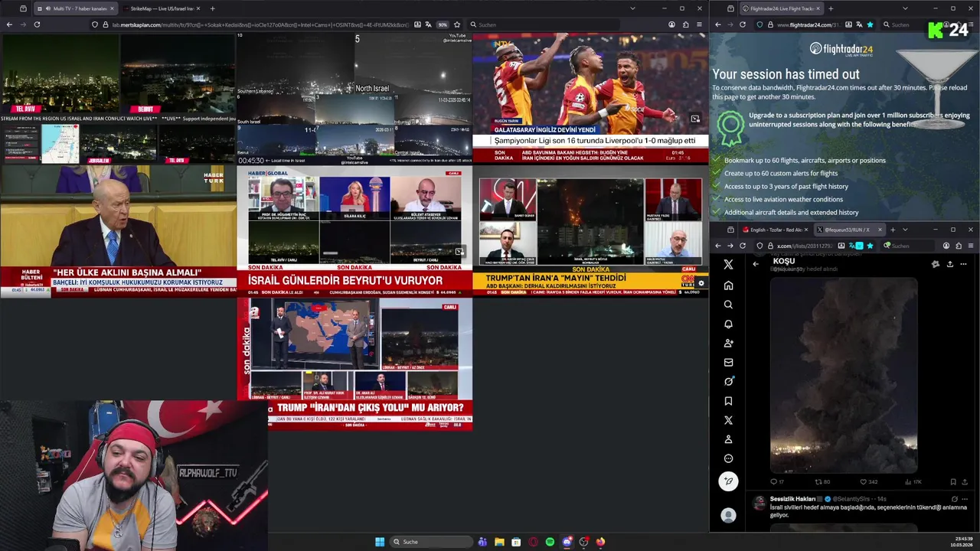The height and width of the screenshot is (551, 980).
Task: Open More circle icon in X sidebar
Action: 728,458
